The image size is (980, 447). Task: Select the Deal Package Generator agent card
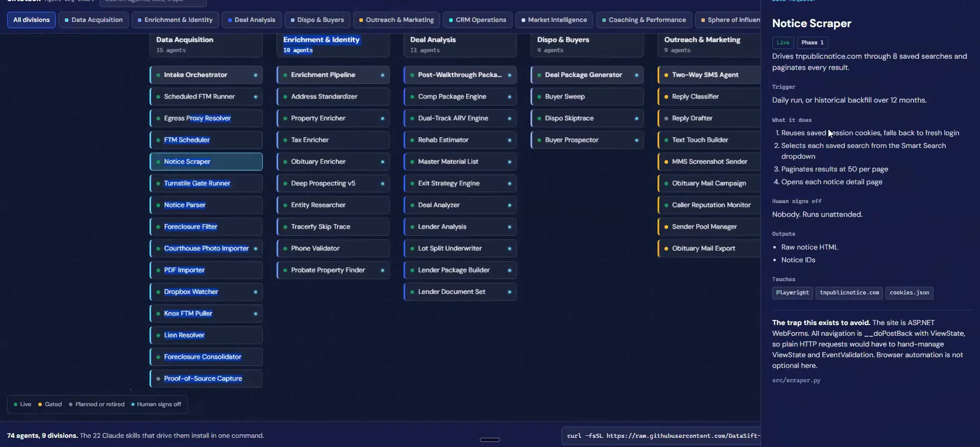click(587, 75)
